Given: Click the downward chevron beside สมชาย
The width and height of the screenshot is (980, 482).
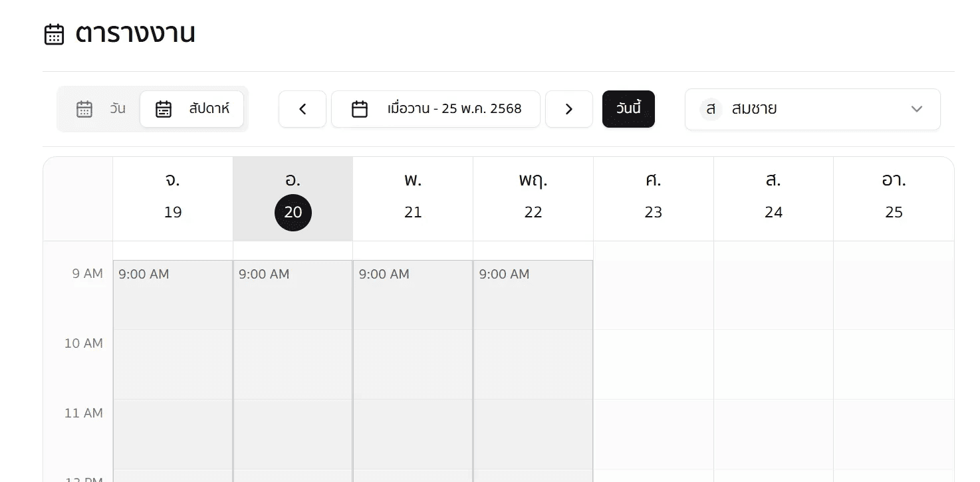Looking at the screenshot, I should click(917, 109).
